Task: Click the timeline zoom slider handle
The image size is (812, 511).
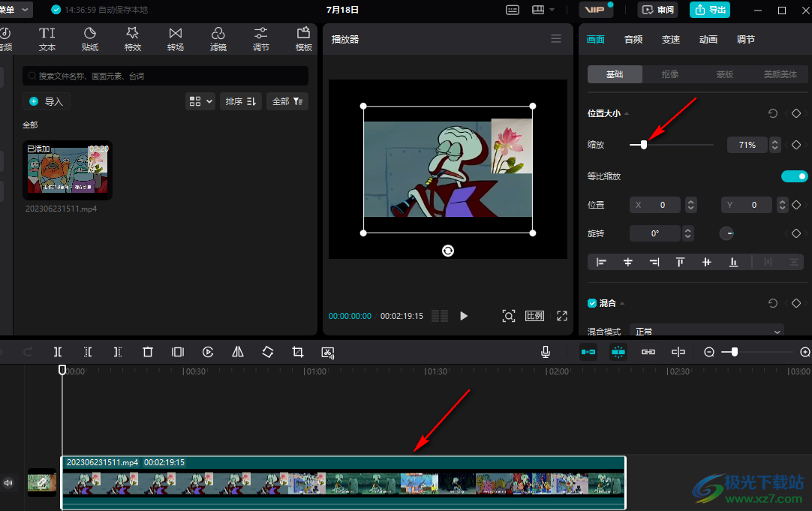Action: pyautogui.click(x=734, y=352)
